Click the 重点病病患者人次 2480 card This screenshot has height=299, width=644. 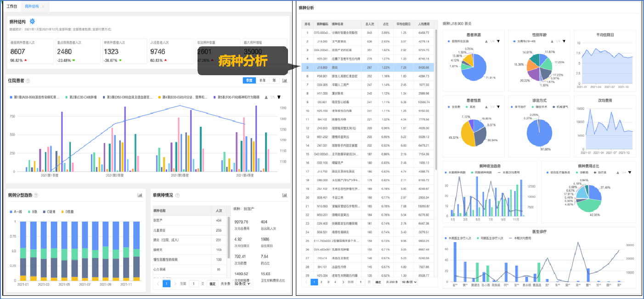pyautogui.click(x=79, y=51)
